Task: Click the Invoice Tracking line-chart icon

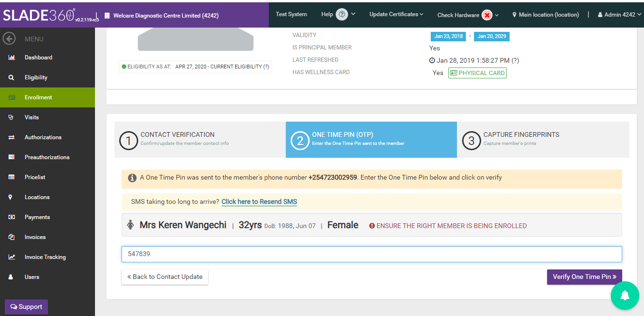Action: [x=12, y=257]
